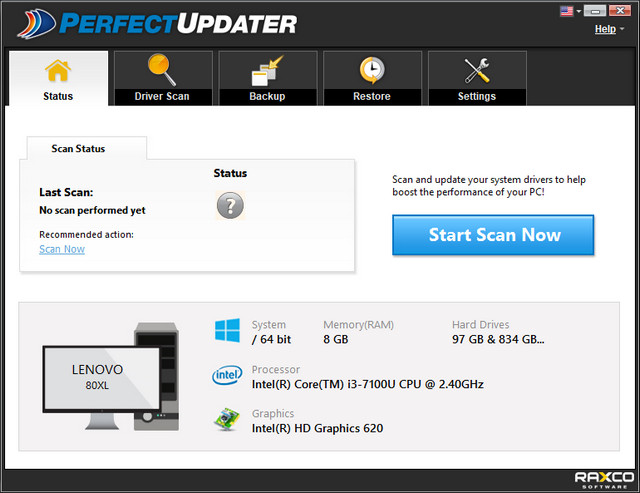Click the Status home icon
This screenshot has width=640, height=493.
pos(58,70)
